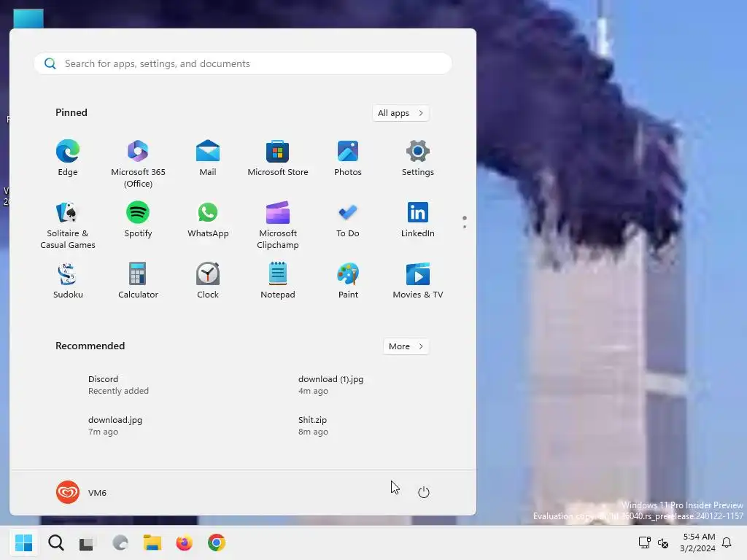Click the Windows Start button on taskbar

point(24,542)
